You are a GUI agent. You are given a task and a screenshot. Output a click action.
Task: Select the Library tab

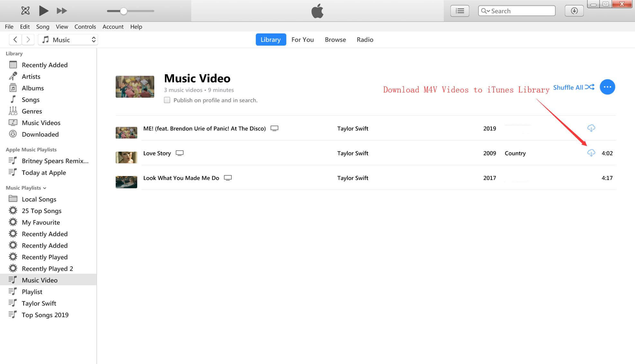click(270, 39)
